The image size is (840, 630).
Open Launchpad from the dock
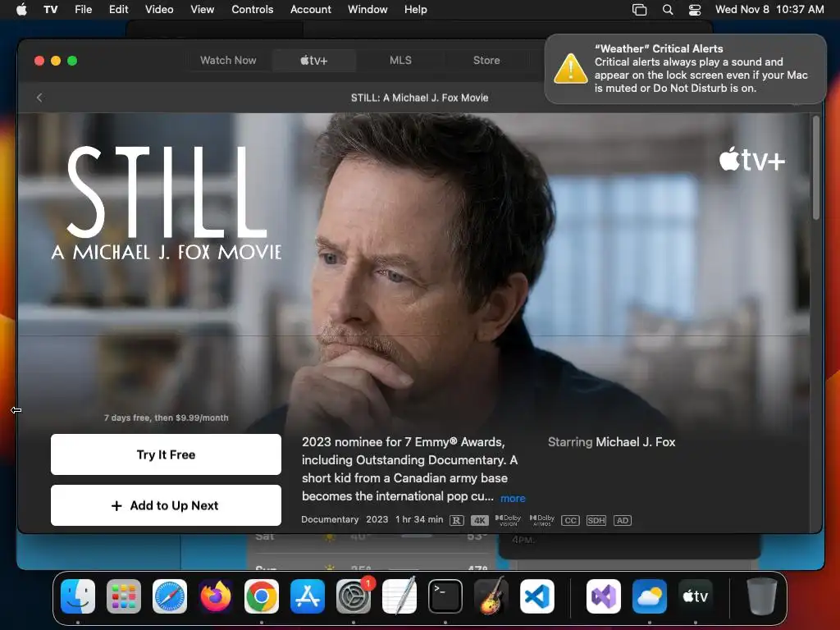124,596
